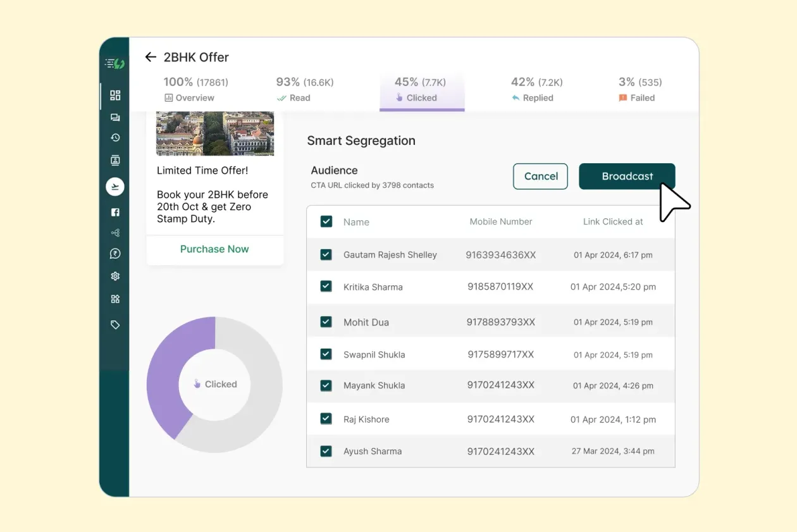Open the tag label icon in sidebar
Viewport: 797px width, 532px height.
tap(115, 325)
